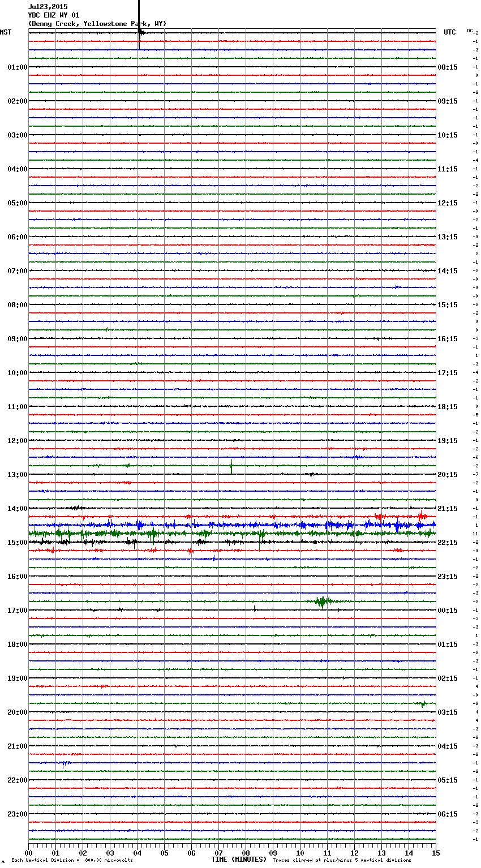
Task: Click the 16:15 UTC time label
Action: point(448,339)
